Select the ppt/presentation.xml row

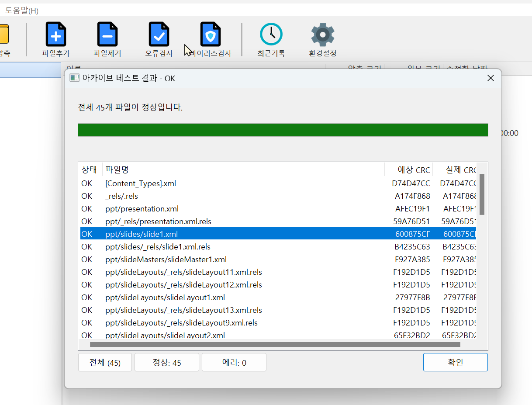pyautogui.click(x=278, y=209)
